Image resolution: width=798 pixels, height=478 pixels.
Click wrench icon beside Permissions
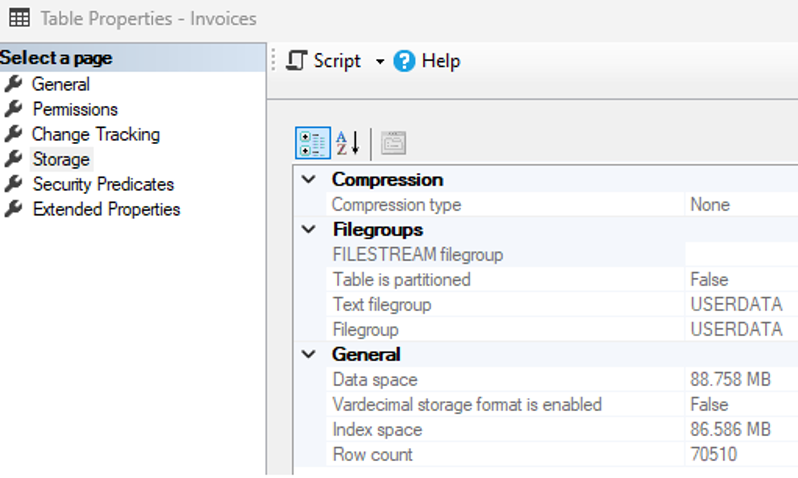click(x=14, y=108)
